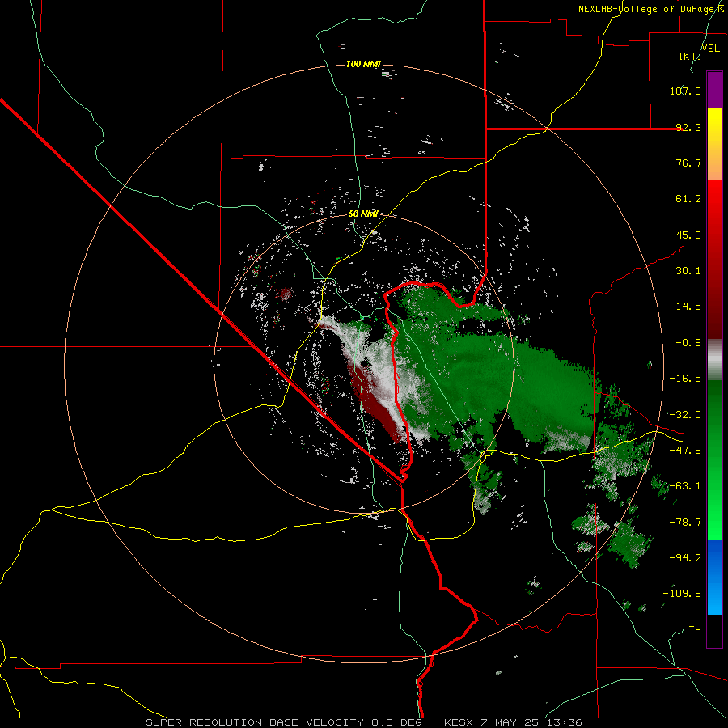Select the -32.0 velocity scale value
Screen dimensions: 728x728
tap(685, 415)
